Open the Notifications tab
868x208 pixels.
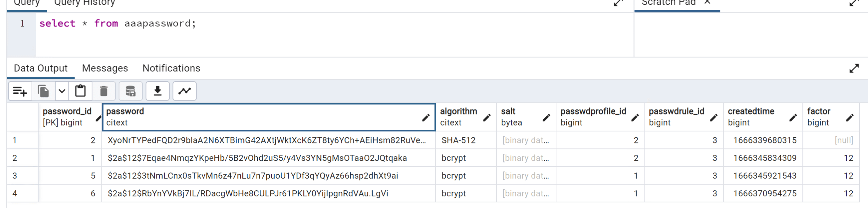[171, 68]
